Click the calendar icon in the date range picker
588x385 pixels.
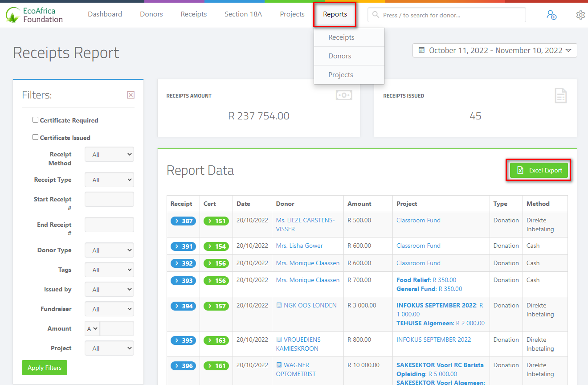[x=421, y=50]
